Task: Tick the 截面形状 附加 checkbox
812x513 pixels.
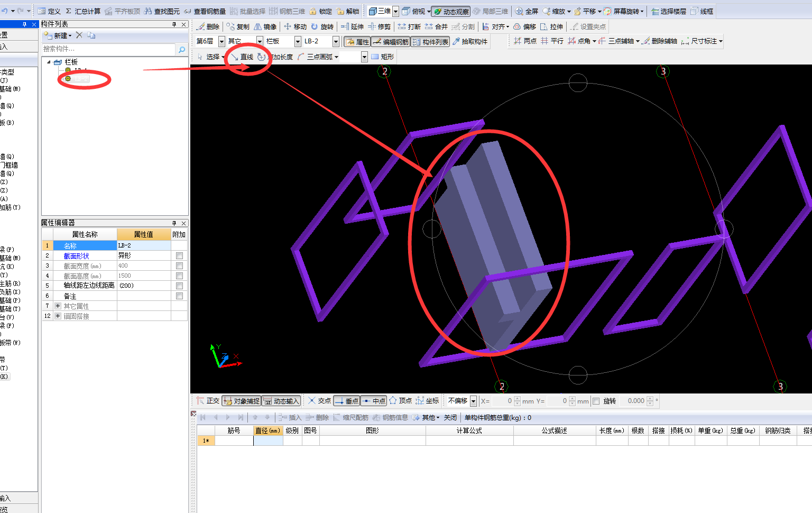Action: click(x=180, y=256)
